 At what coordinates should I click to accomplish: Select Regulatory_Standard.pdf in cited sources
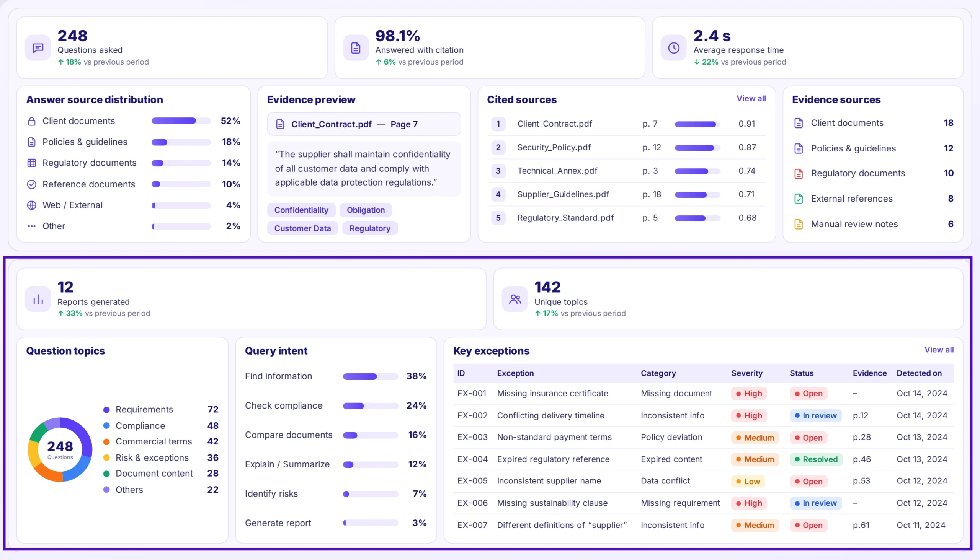(626, 218)
